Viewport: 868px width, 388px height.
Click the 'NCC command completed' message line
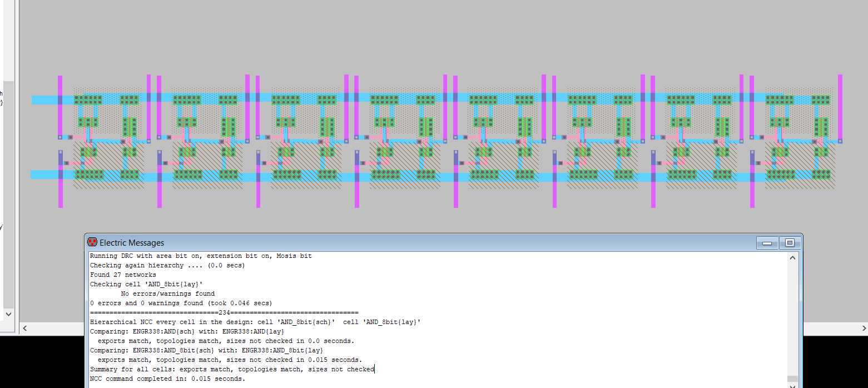click(x=167, y=379)
